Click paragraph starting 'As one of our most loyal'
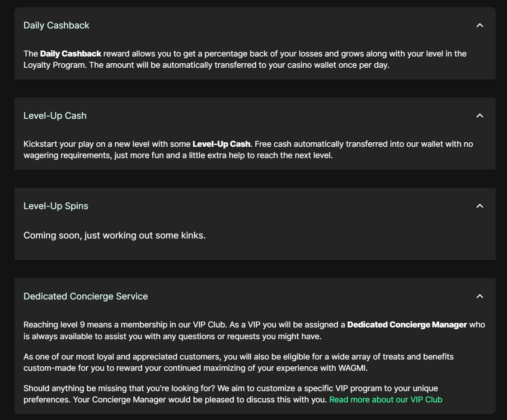507x420 pixels. click(x=226, y=357)
